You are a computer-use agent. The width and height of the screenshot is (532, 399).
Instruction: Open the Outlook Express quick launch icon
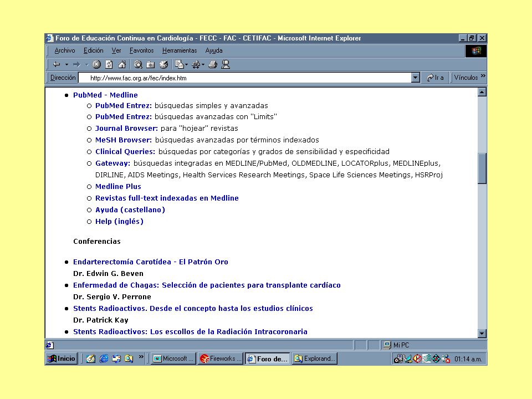(116, 359)
